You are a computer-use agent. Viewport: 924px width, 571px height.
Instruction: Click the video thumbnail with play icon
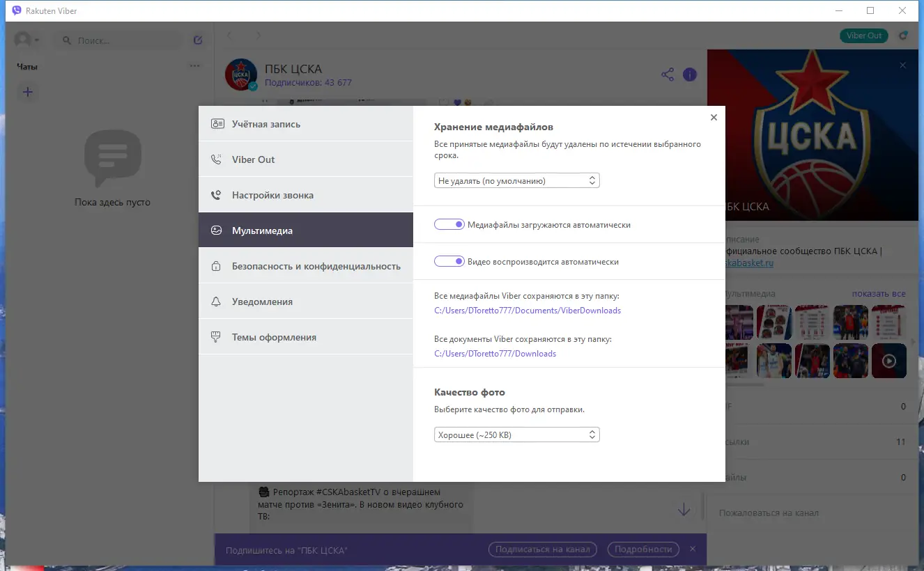pos(889,361)
